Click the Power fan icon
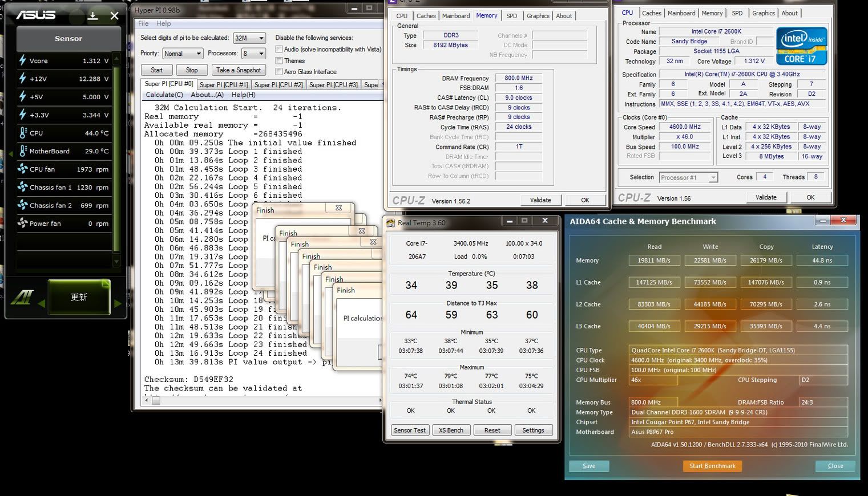The width and height of the screenshot is (868, 496). (23, 223)
